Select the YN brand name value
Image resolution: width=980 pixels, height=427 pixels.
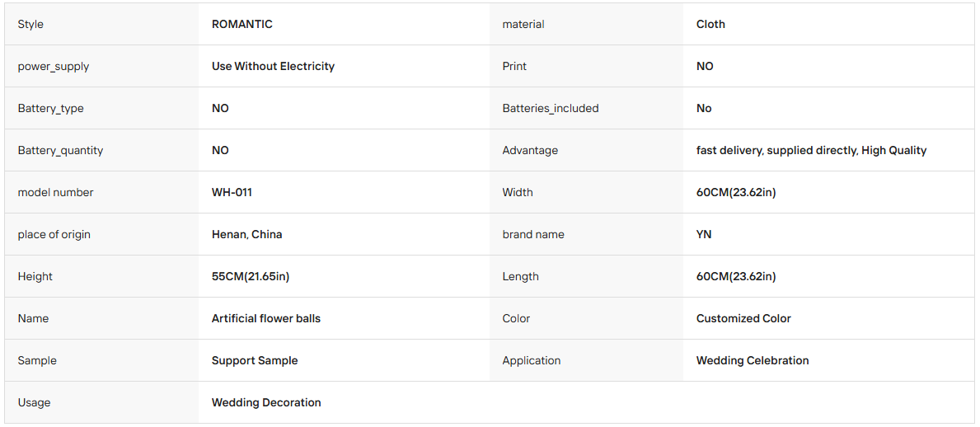coord(704,234)
